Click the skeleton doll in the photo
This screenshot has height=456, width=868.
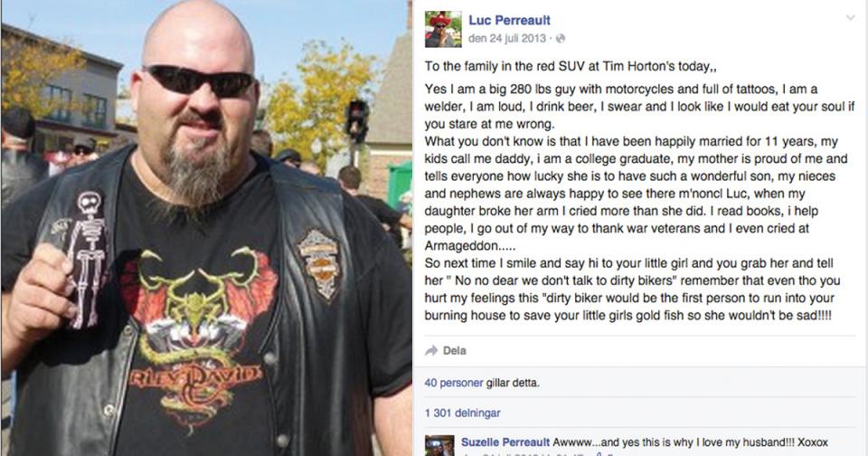(90, 258)
